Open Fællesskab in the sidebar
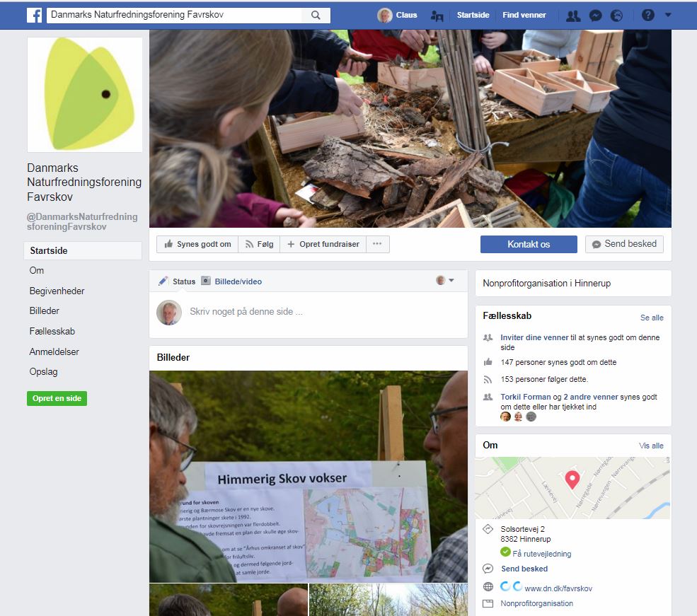 (52, 331)
